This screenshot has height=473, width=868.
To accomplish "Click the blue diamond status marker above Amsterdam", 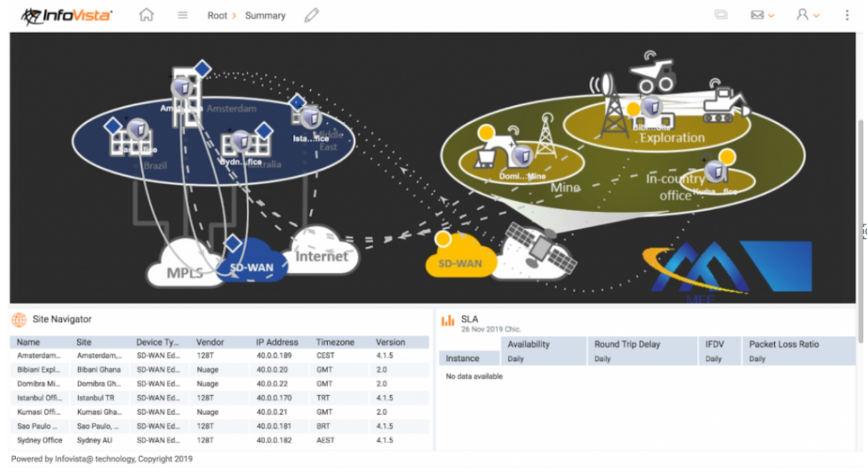I will (x=203, y=68).
